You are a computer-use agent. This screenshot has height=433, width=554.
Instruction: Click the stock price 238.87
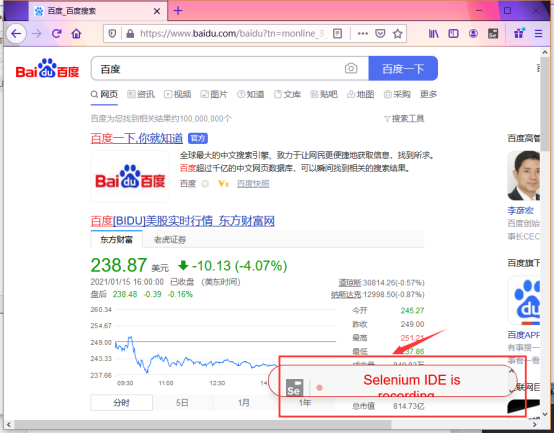click(119, 265)
